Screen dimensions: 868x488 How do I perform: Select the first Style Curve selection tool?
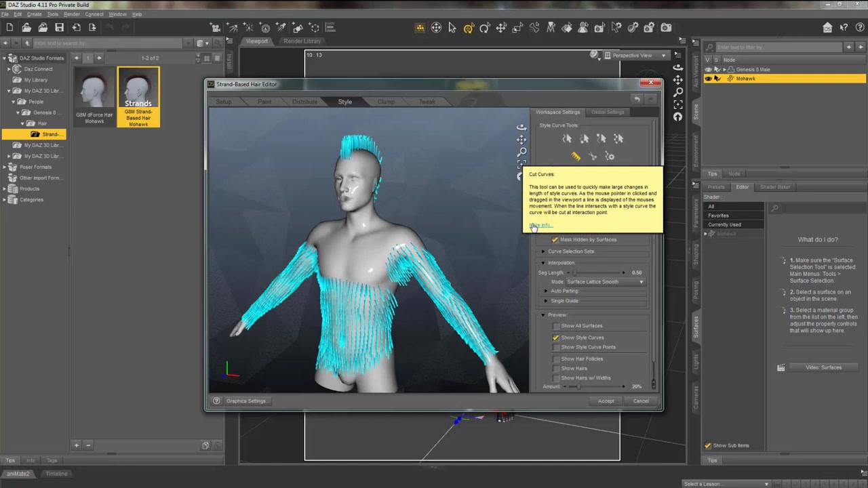point(567,139)
